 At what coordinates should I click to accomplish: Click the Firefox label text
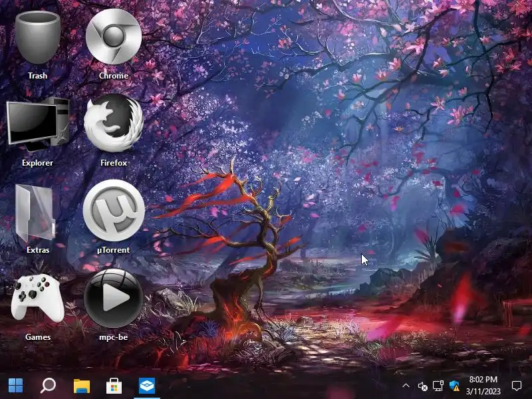pyautogui.click(x=114, y=163)
